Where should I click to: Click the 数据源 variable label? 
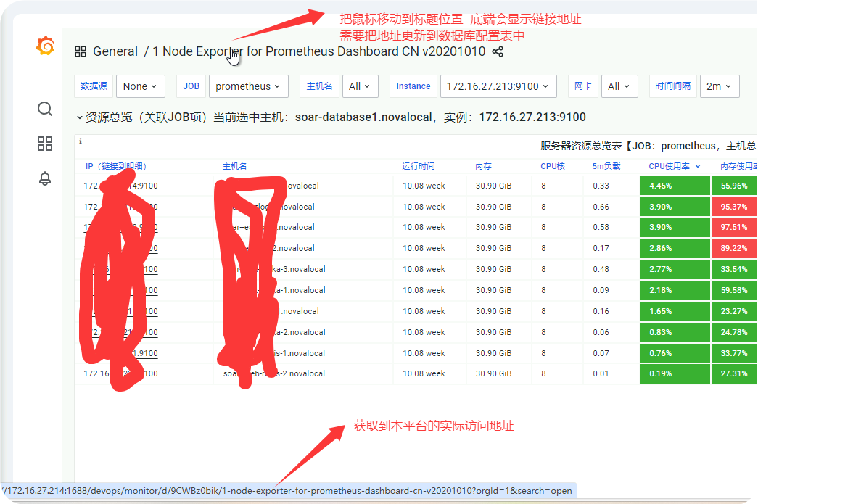point(94,86)
